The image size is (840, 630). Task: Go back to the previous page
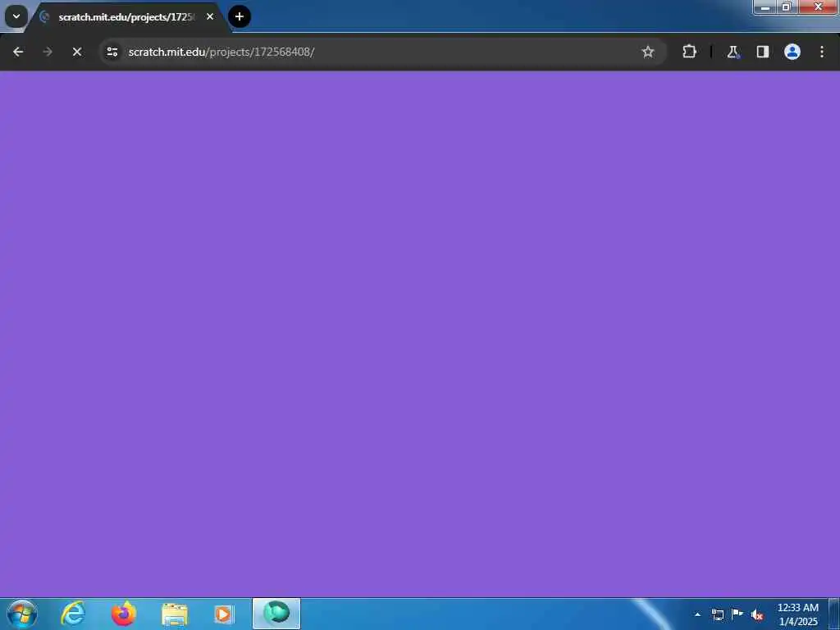coord(18,52)
